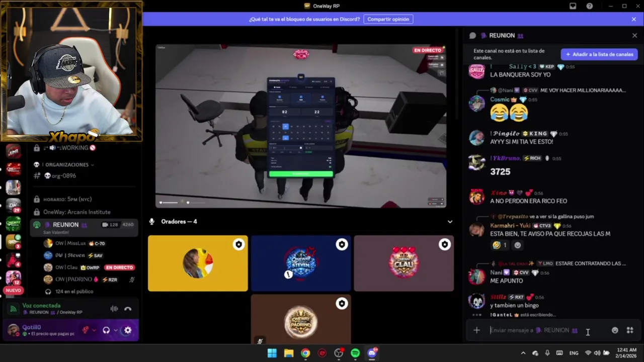Close the REUNION chat panel
Screen dimensions: 644x362
coord(634,35)
